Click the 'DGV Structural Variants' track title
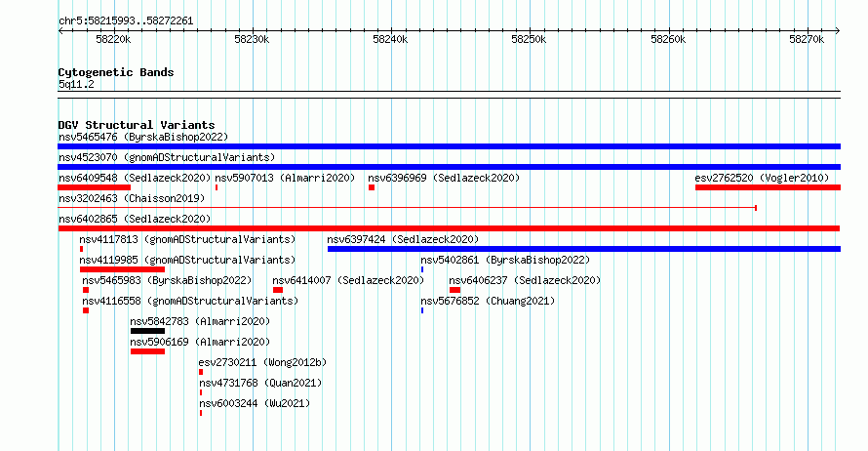 (137, 125)
